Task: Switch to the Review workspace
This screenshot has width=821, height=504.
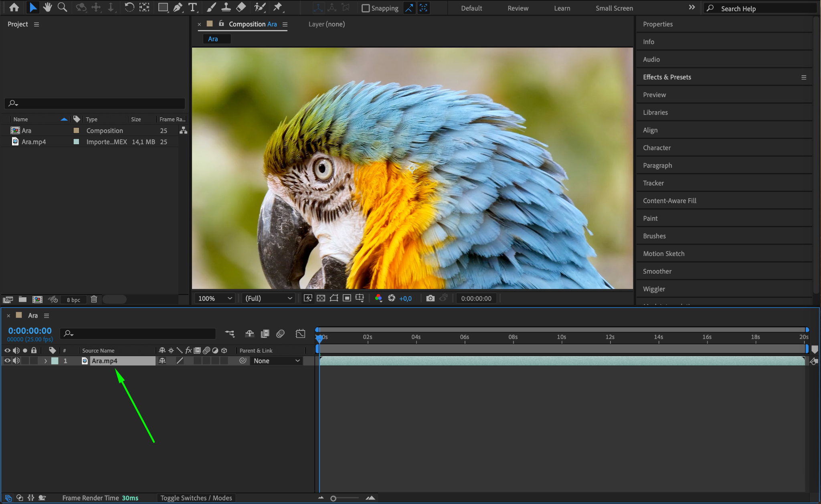Action: pos(518,8)
